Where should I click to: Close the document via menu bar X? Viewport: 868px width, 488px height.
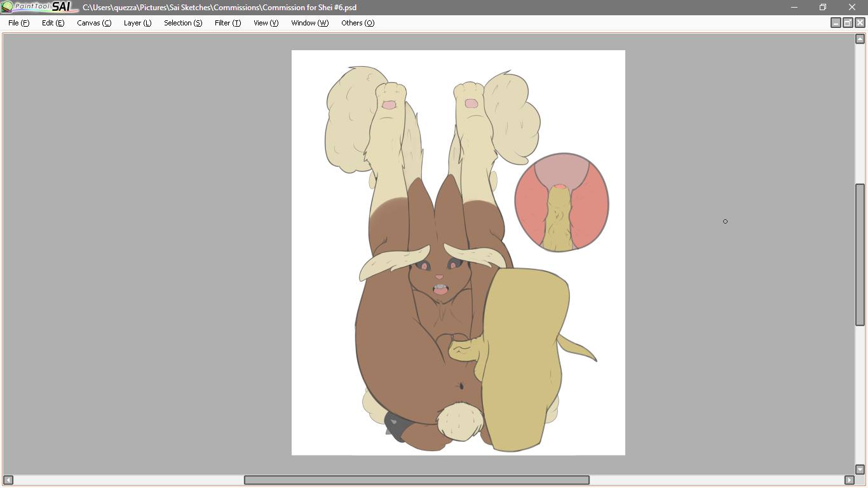click(860, 23)
